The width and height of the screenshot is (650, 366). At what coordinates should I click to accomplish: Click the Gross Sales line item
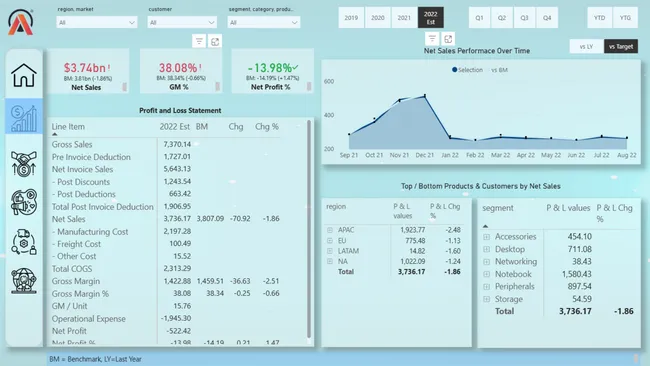click(72, 144)
